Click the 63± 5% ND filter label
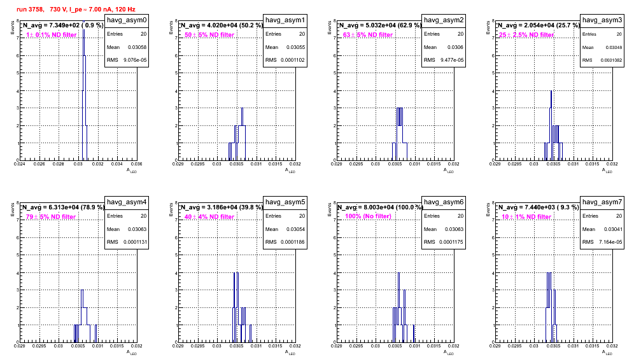This screenshot has height=364, width=634. [x=368, y=35]
